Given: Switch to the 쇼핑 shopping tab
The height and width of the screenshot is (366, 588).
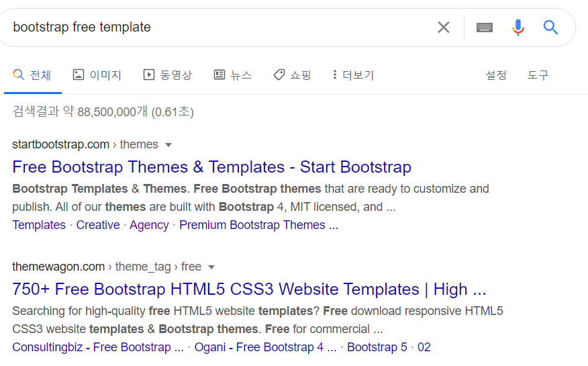Looking at the screenshot, I should [x=293, y=75].
